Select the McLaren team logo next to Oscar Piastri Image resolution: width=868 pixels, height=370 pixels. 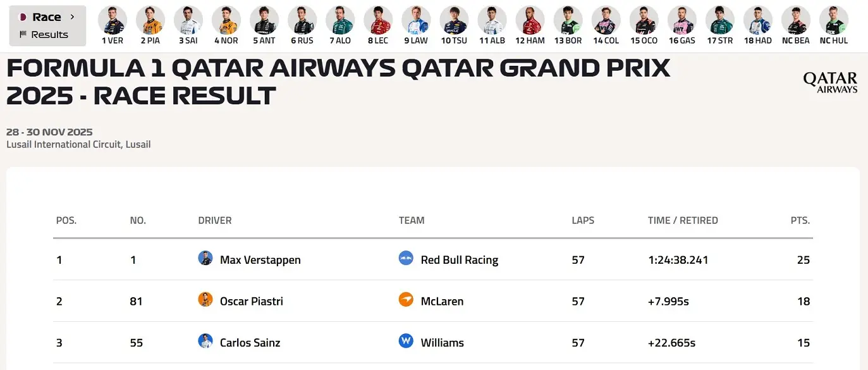pos(405,300)
